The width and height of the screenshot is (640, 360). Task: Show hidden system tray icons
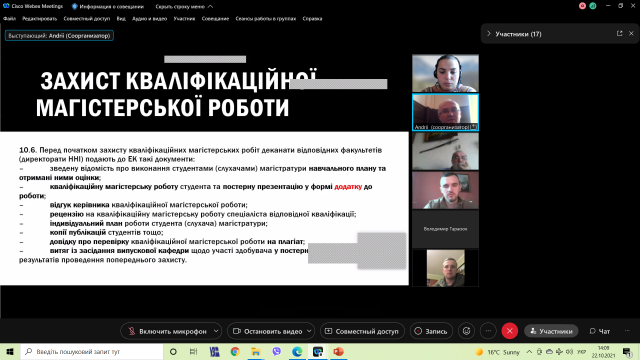click(529, 351)
